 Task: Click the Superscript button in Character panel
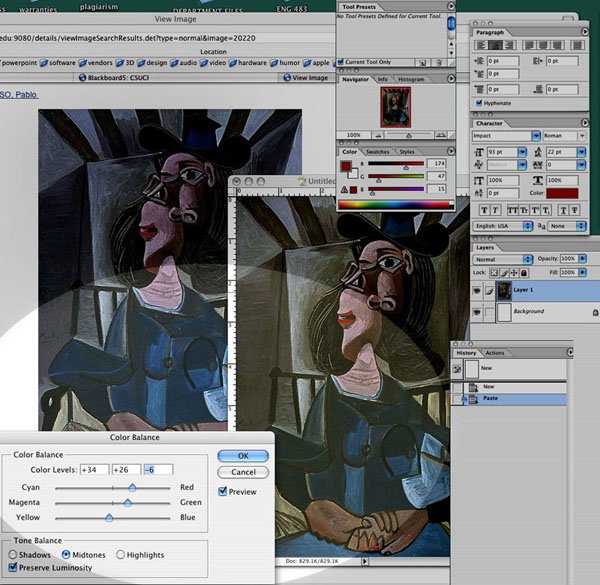(535, 210)
